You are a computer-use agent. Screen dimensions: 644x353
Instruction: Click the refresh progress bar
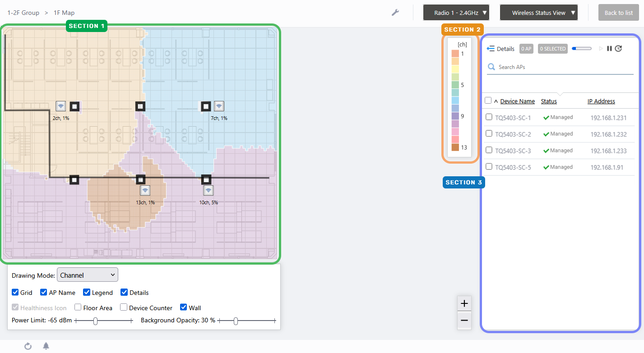tap(582, 49)
